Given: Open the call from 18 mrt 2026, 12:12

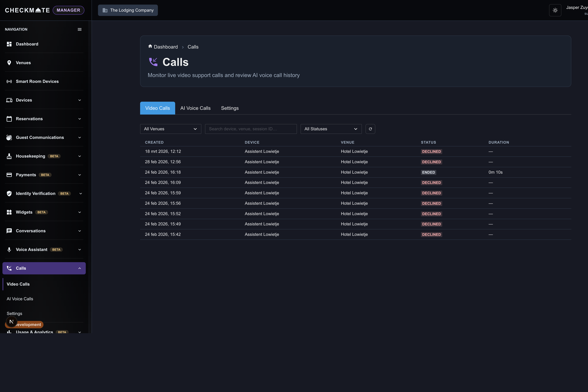Looking at the screenshot, I should [356, 151].
